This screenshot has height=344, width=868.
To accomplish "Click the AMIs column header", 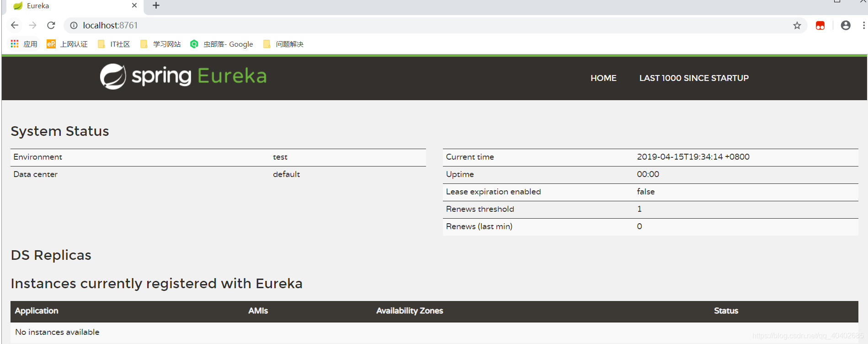I will [258, 311].
